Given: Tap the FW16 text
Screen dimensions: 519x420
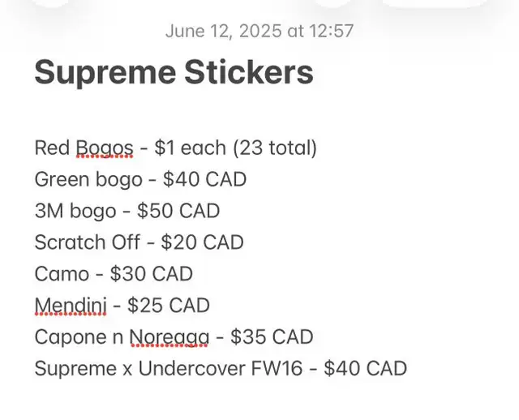Looking at the screenshot, I should (x=277, y=368).
